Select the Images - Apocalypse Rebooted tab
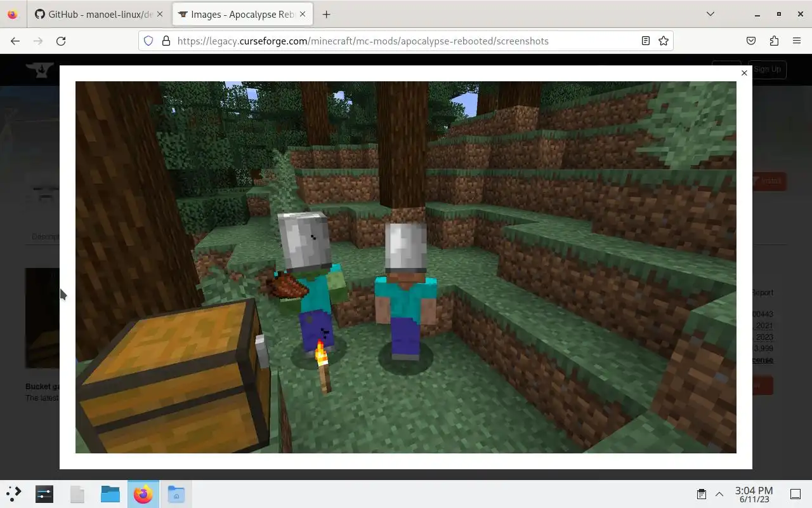Screen dimensions: 812x508 [x=241, y=14]
